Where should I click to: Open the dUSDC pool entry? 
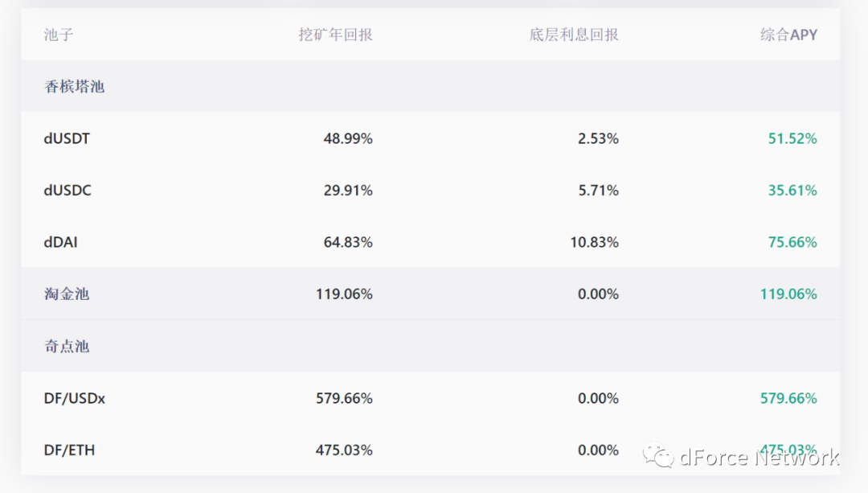pos(68,191)
